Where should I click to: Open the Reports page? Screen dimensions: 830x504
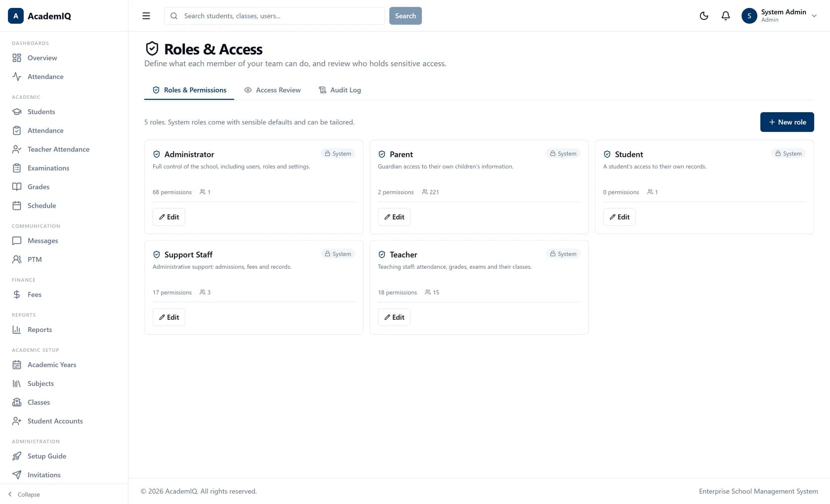click(x=64, y=330)
